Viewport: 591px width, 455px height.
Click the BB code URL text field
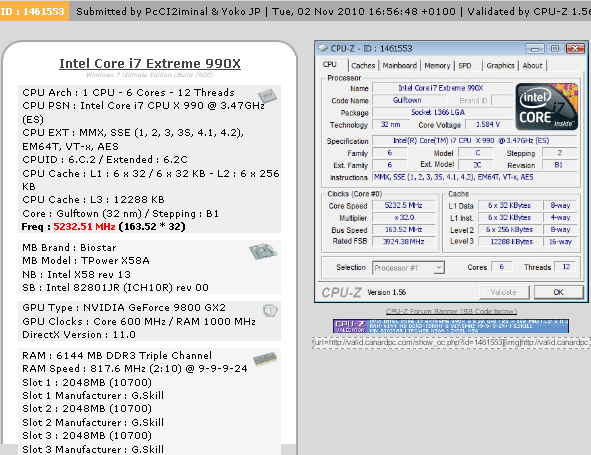(451, 343)
